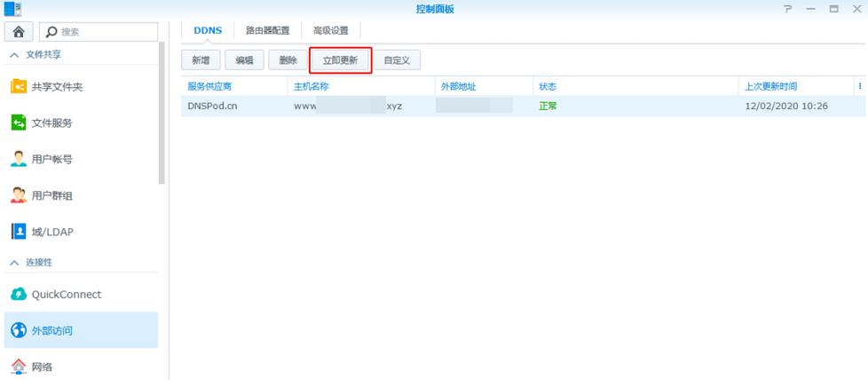Collapse the 连接性 section
868x380 pixels.
(14, 263)
